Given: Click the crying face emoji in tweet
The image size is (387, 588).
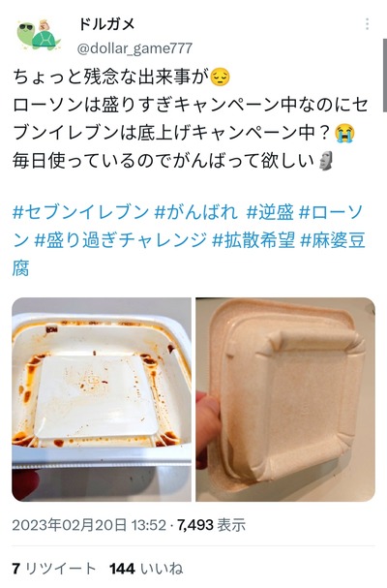Looking at the screenshot, I should click(x=345, y=134).
